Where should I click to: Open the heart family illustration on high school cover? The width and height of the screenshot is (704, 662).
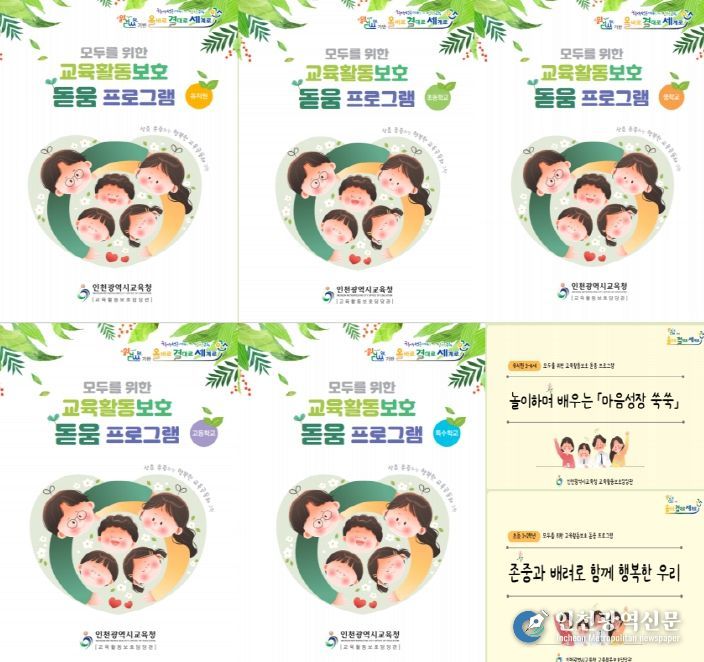(x=115, y=540)
